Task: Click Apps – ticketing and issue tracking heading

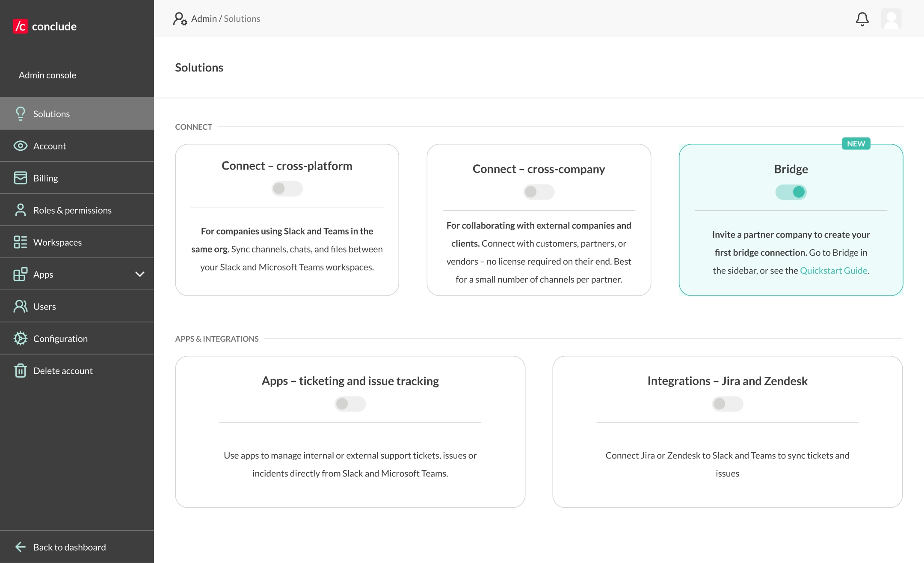Action: pos(350,381)
